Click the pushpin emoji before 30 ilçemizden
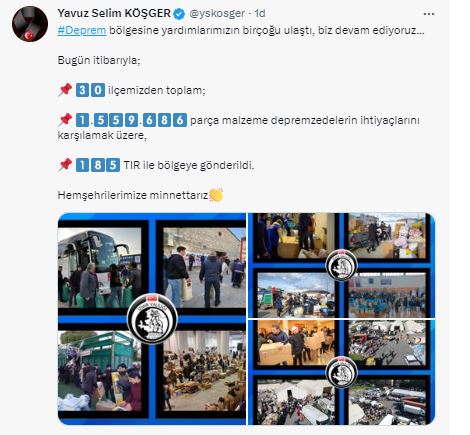This screenshot has height=435, width=470. (x=65, y=90)
